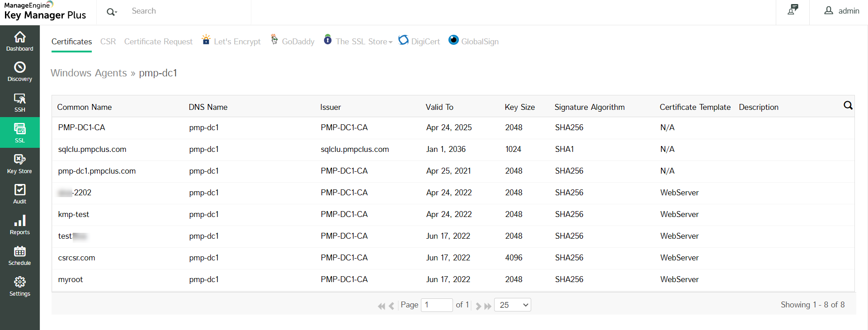Click the Windows Agents breadcrumb link
Screen dimensions: 868x330
click(89, 73)
